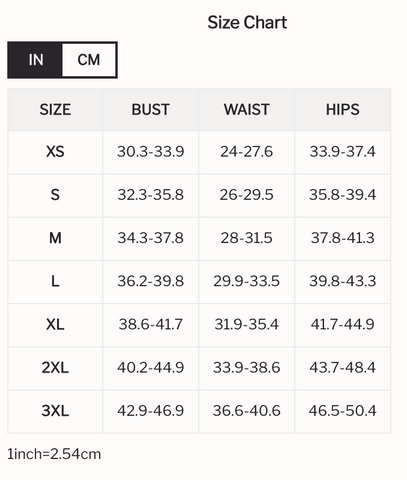Click the 1inch=2.54cm note
407x480 pixels.
pyautogui.click(x=54, y=454)
